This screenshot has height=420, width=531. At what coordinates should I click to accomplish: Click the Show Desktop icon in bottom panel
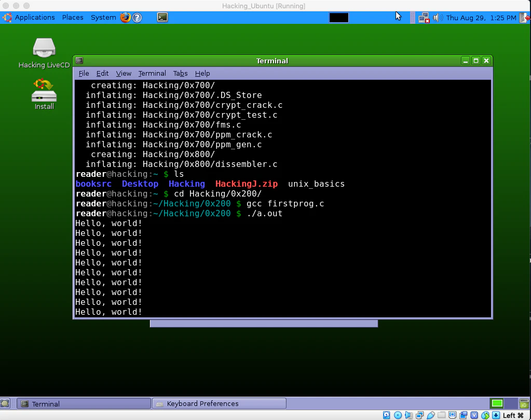click(x=5, y=403)
